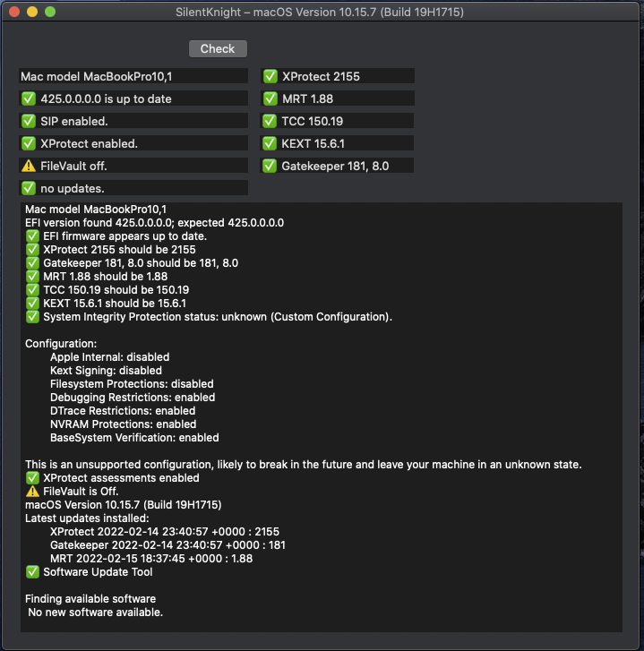This screenshot has height=651, width=644.
Task: Click warning icon next to FileVault is Off.
Action: coord(32,492)
